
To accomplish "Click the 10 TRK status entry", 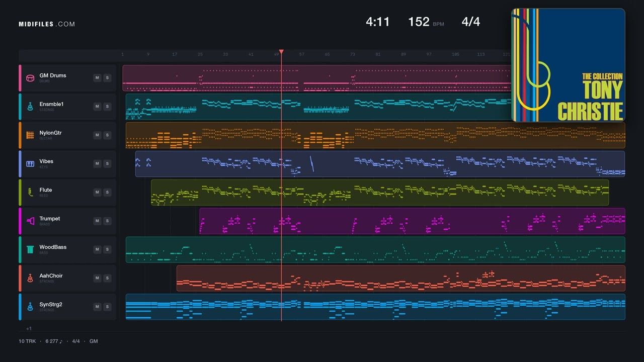I will 27,341.
